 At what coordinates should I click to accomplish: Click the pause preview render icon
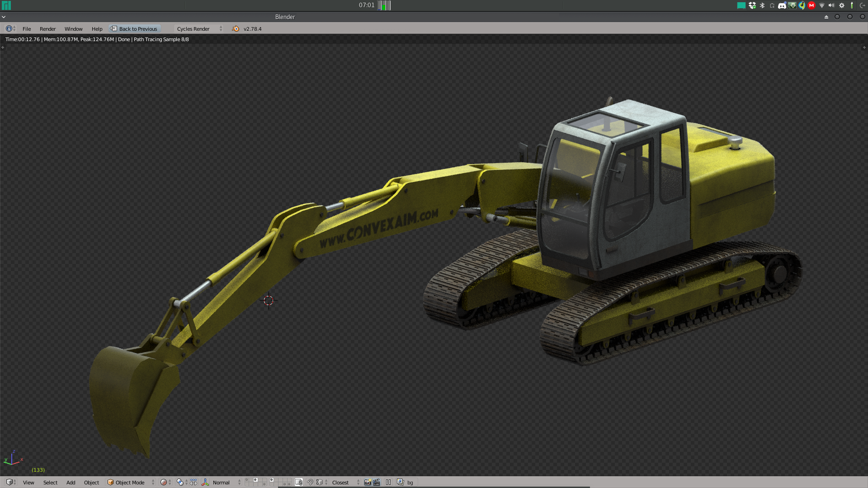388,482
